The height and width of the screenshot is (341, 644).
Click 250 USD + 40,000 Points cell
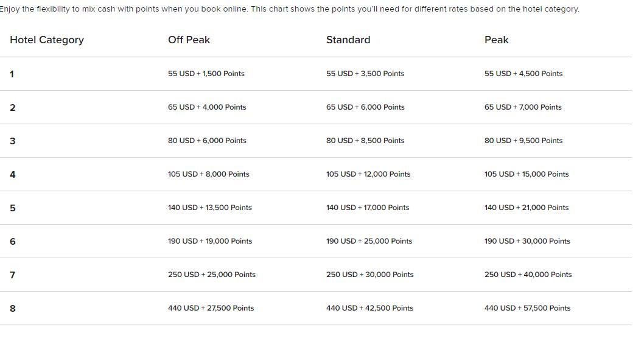528,275
